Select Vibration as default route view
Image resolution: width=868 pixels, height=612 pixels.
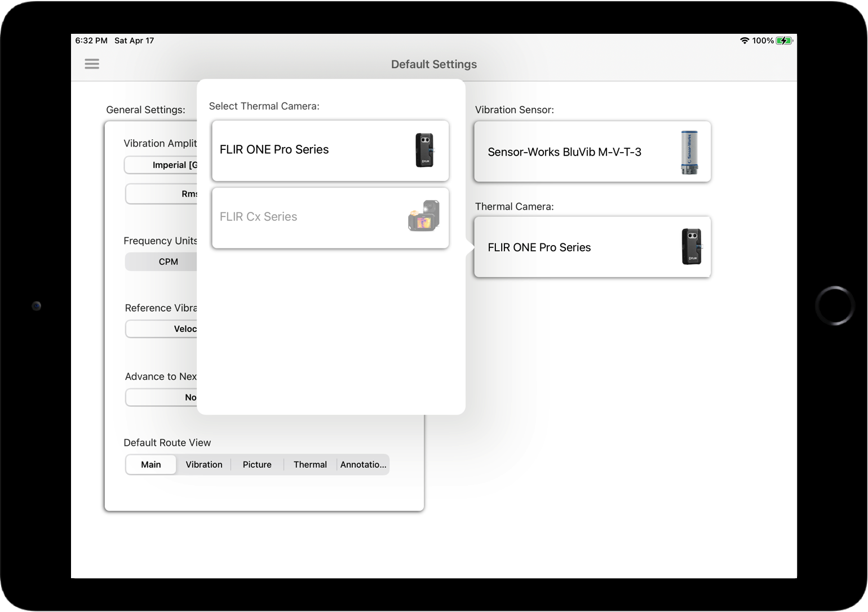click(204, 464)
